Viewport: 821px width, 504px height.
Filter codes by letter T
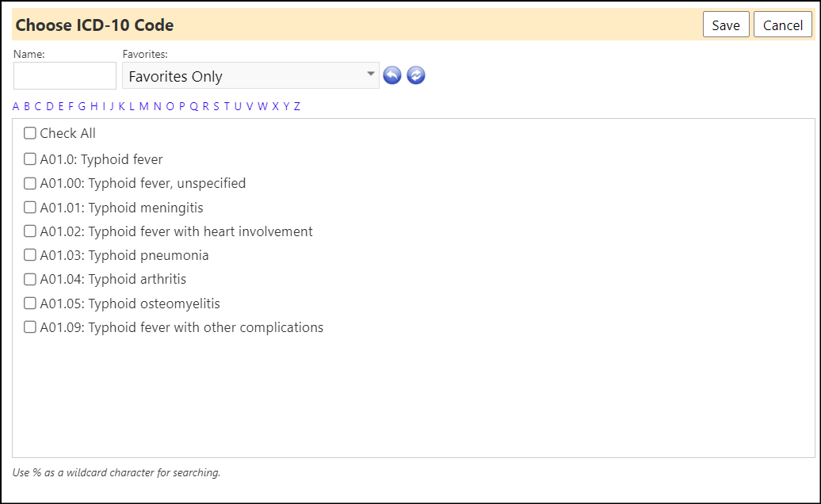pos(227,106)
